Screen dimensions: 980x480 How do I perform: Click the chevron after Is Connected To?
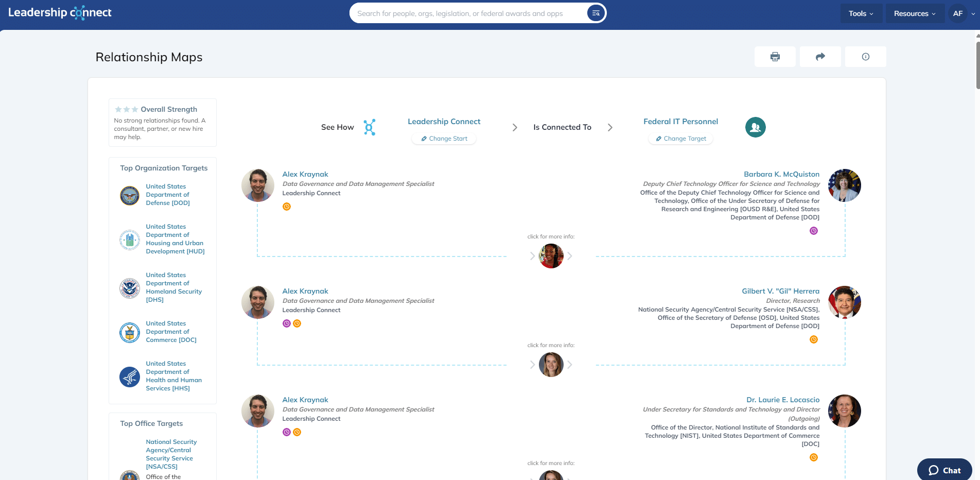tap(610, 127)
